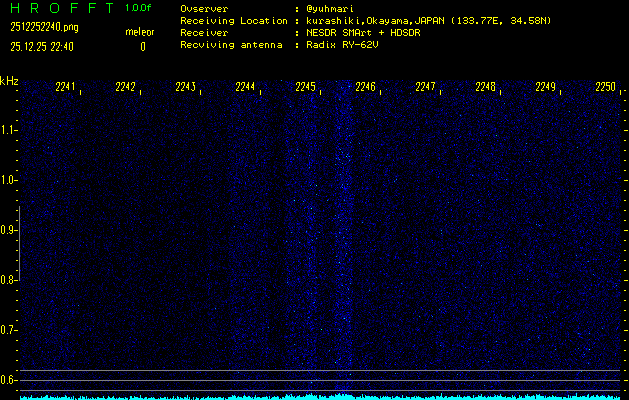This screenshot has width=629, height=400.
Task: Click the 2247 time marker
Action: click(x=425, y=87)
